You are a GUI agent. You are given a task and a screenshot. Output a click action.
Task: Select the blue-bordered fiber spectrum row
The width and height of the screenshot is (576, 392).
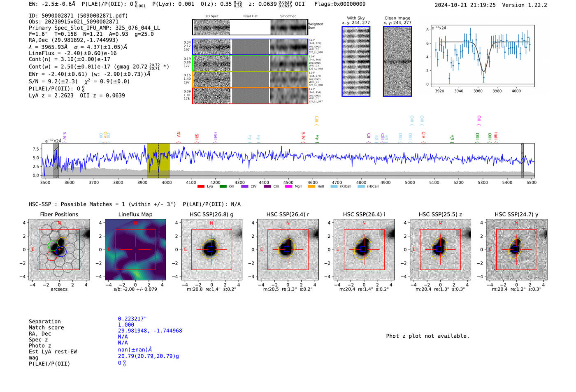coord(250,47)
